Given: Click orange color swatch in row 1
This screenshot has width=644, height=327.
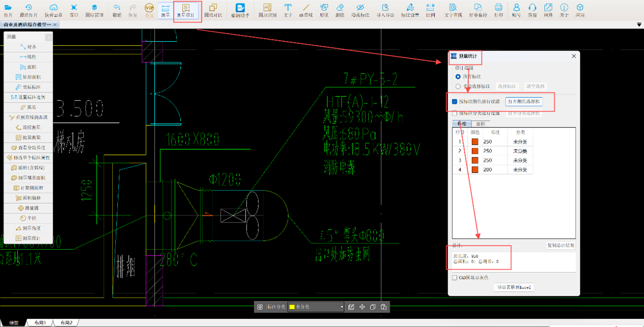Looking at the screenshot, I should click(475, 142).
